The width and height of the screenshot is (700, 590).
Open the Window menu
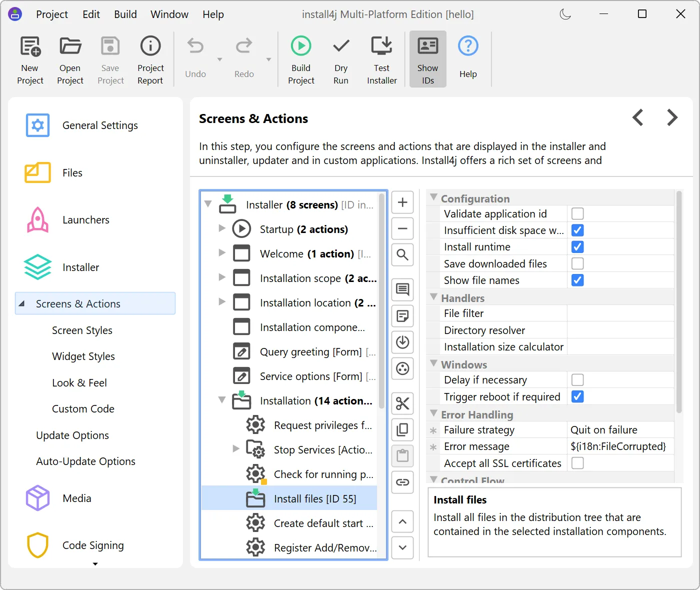(x=169, y=14)
